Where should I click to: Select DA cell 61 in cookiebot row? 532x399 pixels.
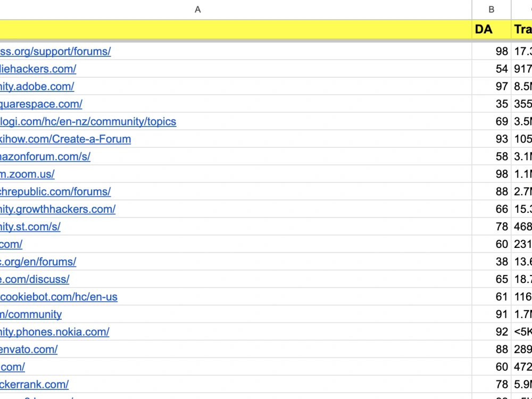point(491,297)
